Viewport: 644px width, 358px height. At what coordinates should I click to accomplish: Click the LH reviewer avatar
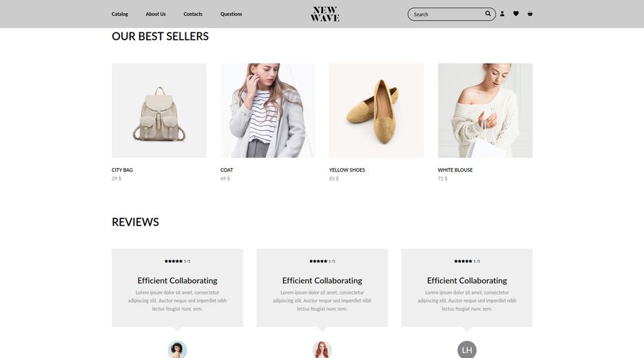pos(467,349)
